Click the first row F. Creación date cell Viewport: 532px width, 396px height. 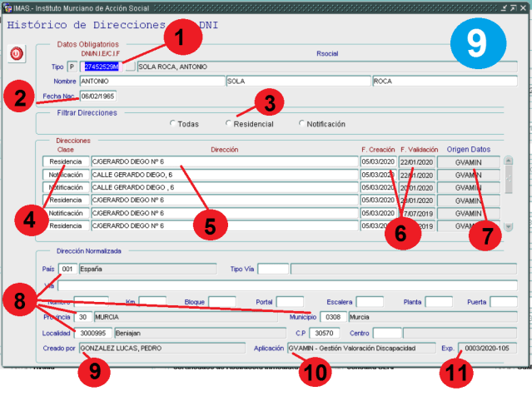pos(377,161)
